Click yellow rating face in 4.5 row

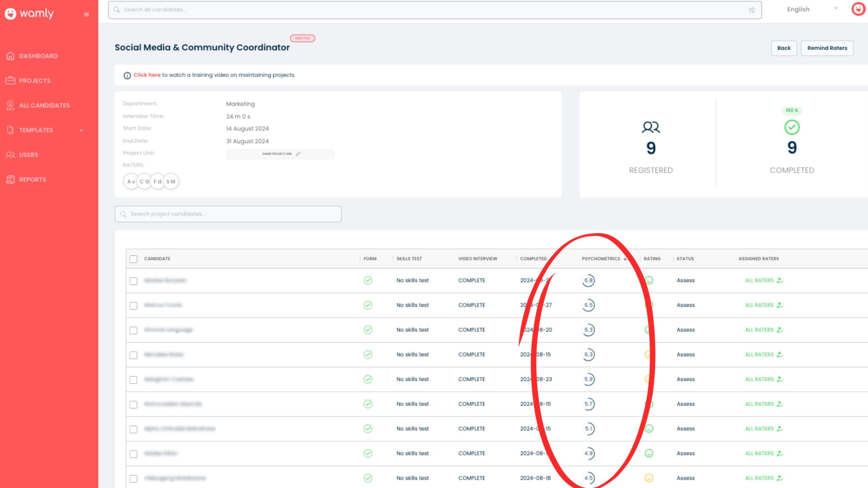click(649, 478)
